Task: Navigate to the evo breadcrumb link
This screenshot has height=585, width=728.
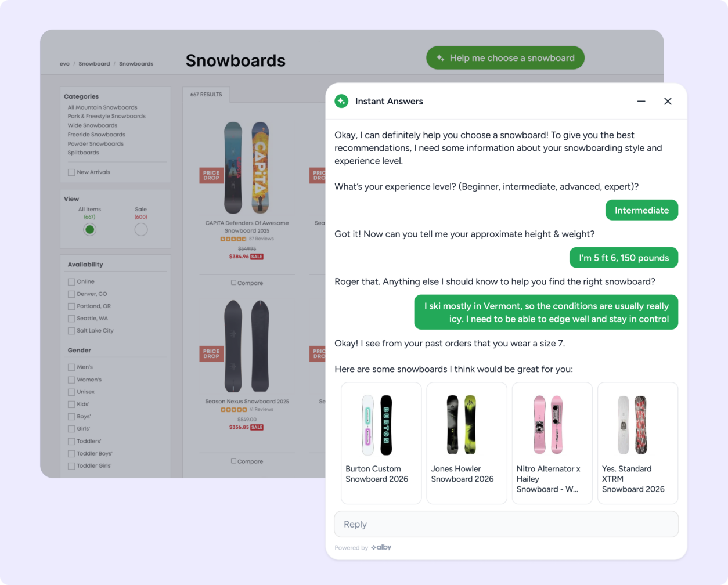Action: pos(64,64)
